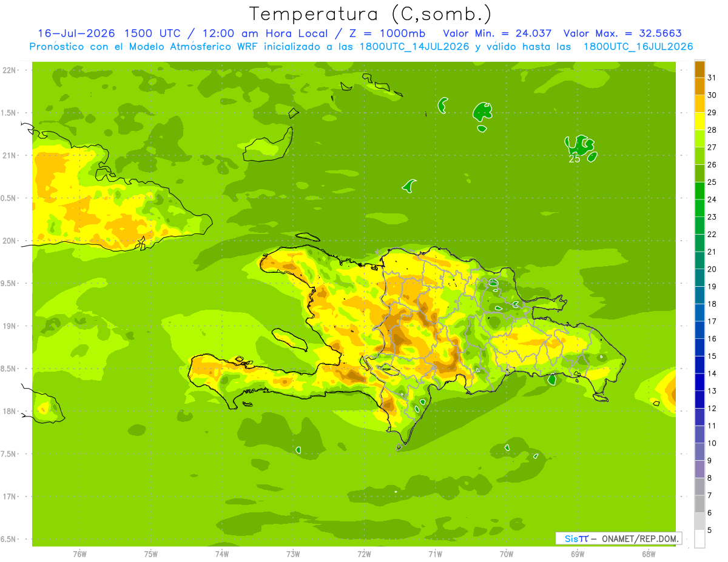Click the "22N" latitude axis label

[x=10, y=70]
